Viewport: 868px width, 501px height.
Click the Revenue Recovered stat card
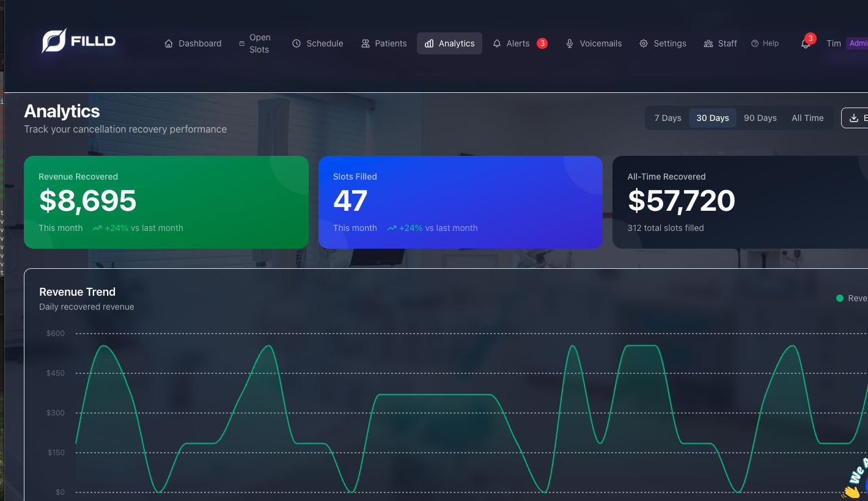pyautogui.click(x=166, y=202)
